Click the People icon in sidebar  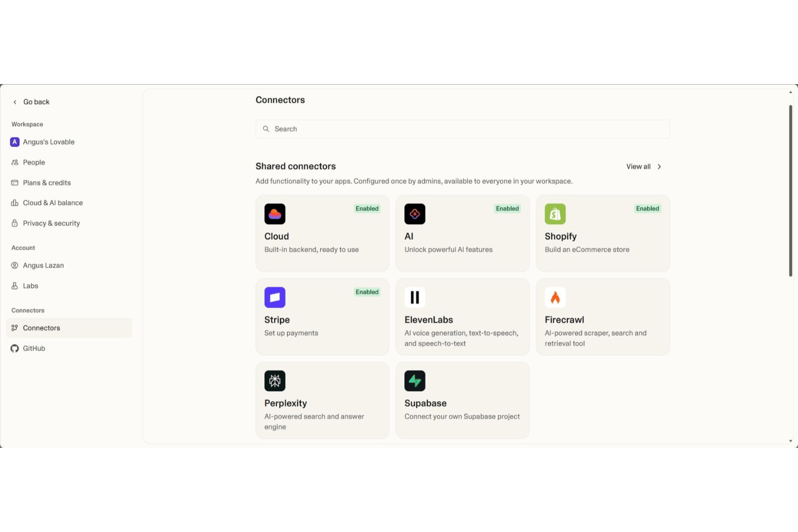coord(15,162)
